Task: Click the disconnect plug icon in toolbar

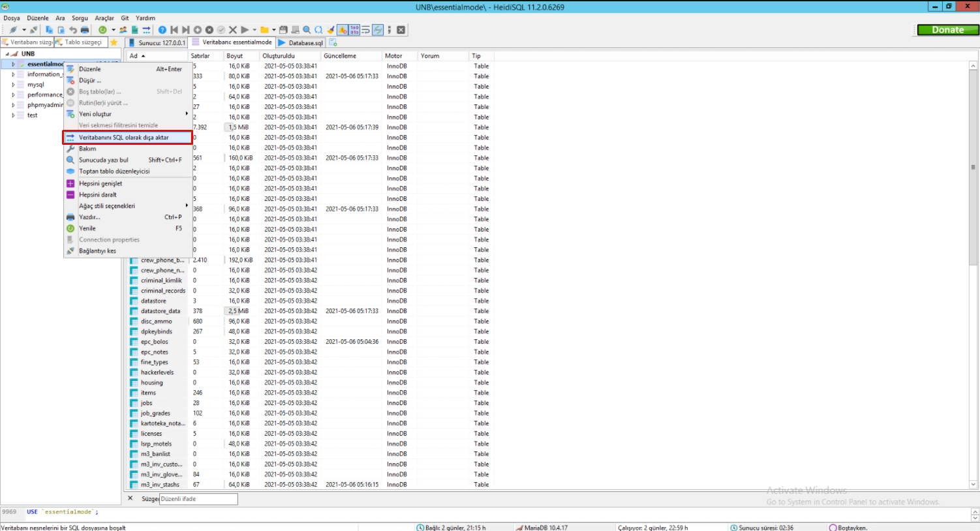Action: point(34,30)
